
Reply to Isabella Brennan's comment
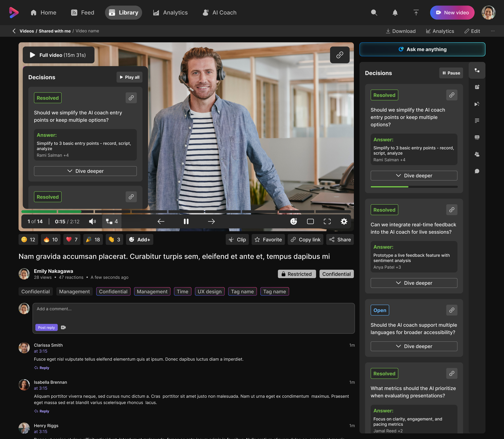click(x=42, y=411)
